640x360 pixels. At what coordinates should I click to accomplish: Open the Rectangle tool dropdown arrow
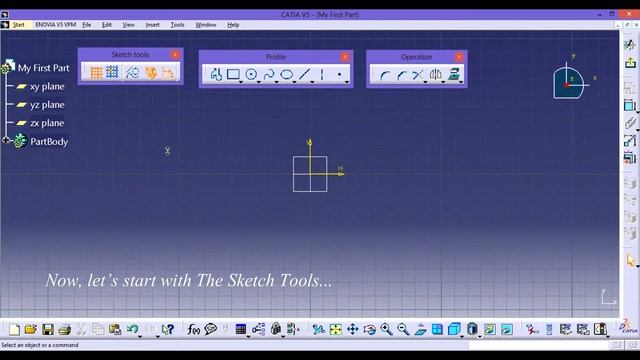click(241, 82)
